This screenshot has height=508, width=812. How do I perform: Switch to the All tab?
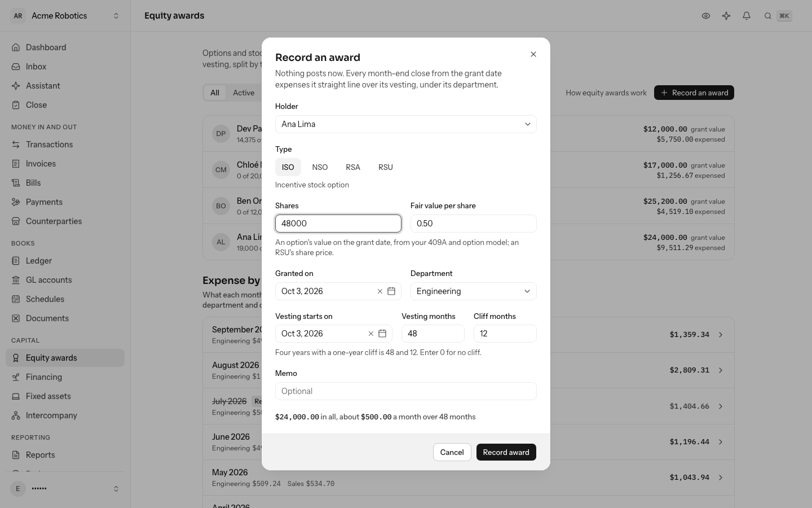click(x=215, y=93)
